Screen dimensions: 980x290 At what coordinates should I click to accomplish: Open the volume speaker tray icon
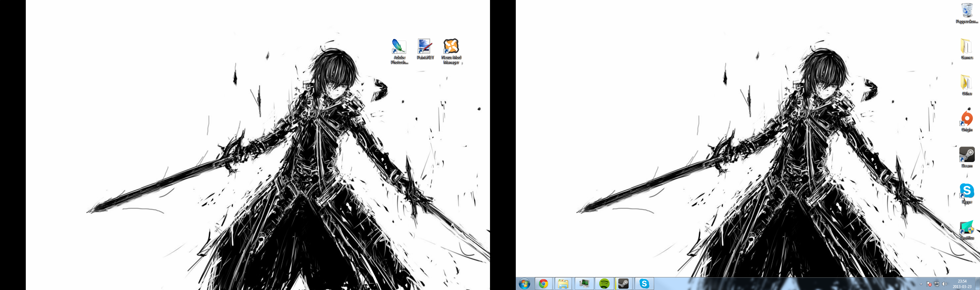click(944, 284)
